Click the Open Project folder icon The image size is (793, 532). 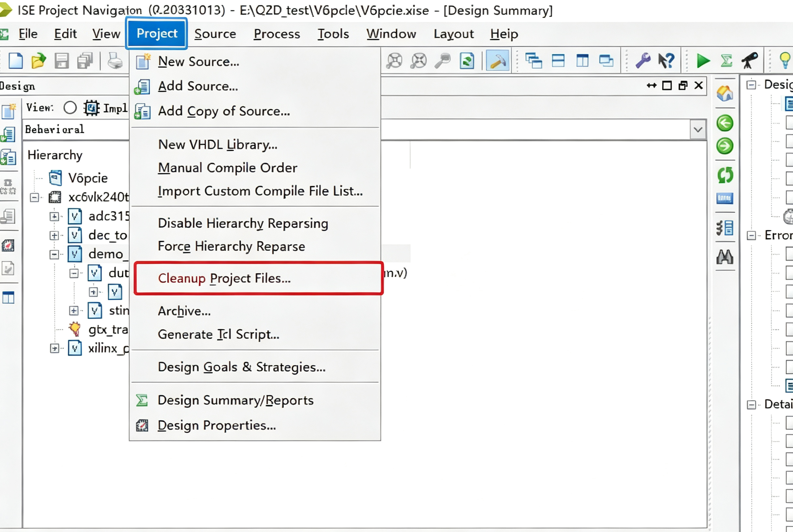click(39, 61)
